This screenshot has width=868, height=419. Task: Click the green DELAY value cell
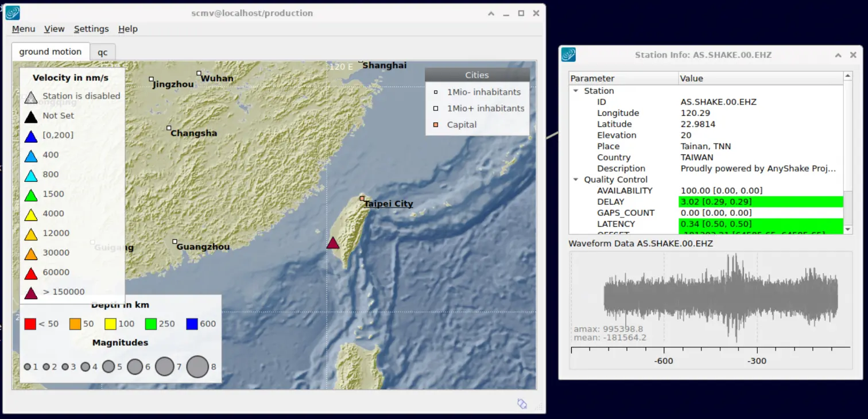pos(761,201)
